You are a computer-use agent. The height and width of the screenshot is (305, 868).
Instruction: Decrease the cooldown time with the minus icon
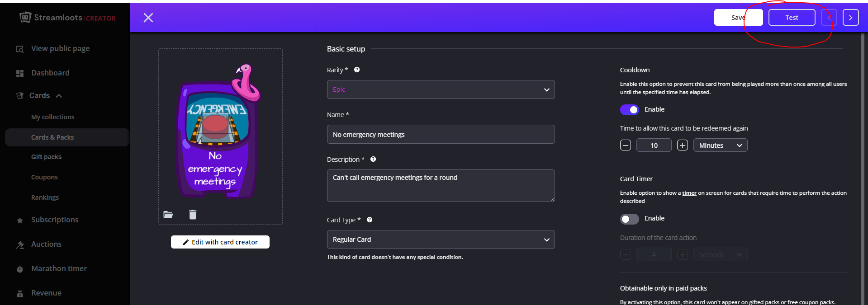626,145
